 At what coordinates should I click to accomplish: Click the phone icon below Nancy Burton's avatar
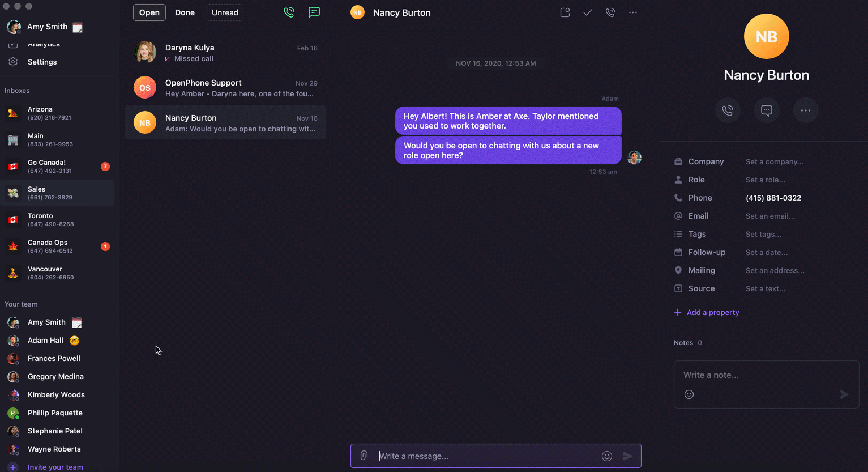pos(727,110)
